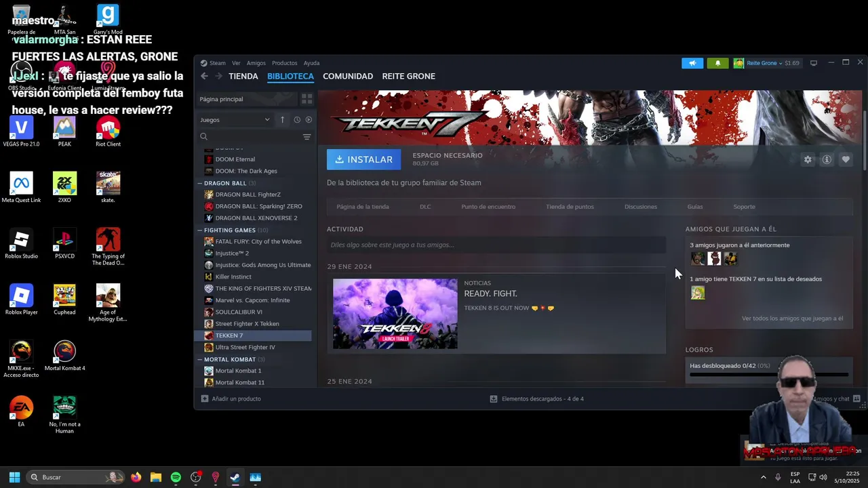The image size is (868, 488).
Task: Select DRAGON BALL XENOVERSE 2
Action: coord(258,218)
